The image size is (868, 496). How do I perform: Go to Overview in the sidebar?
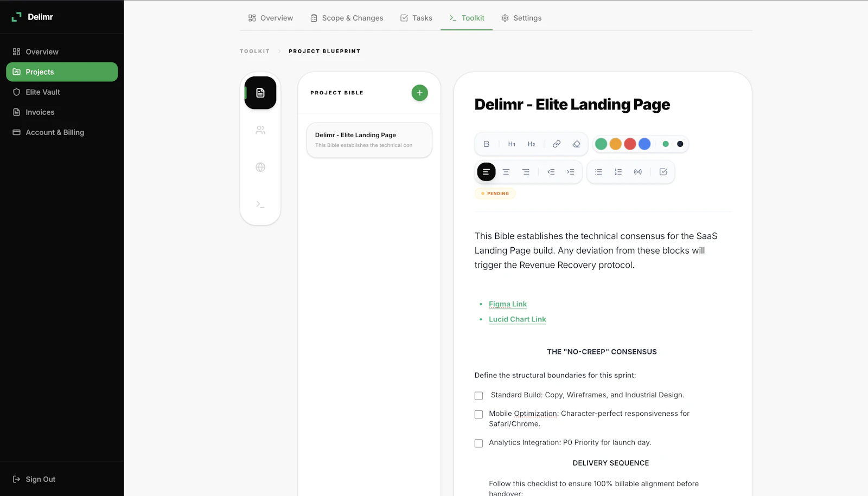(x=62, y=52)
